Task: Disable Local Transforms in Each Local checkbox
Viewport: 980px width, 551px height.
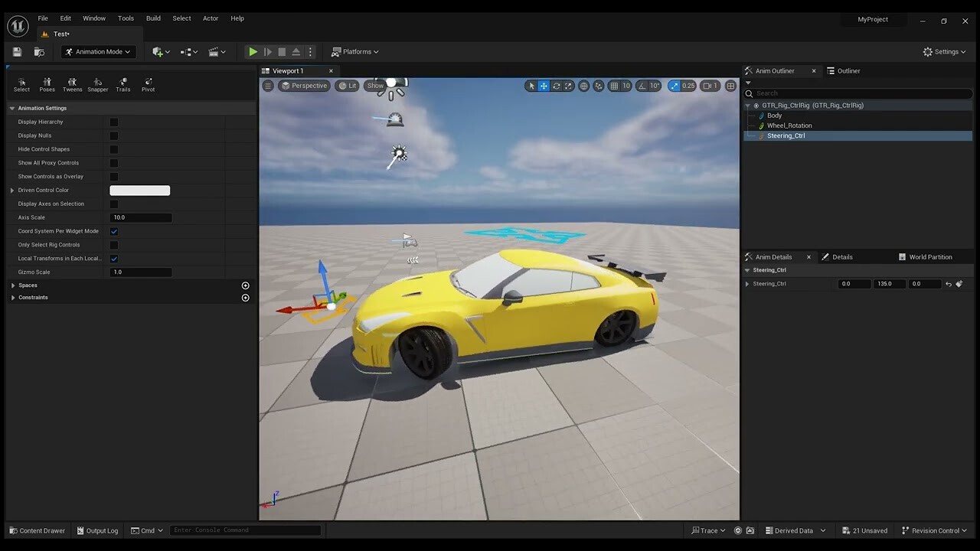Action: (113, 259)
